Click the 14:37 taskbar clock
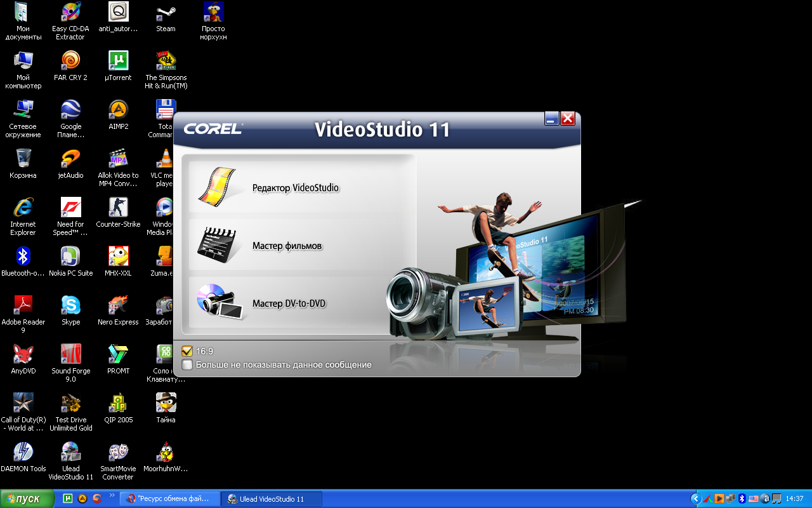The height and width of the screenshot is (508, 812). point(795,499)
